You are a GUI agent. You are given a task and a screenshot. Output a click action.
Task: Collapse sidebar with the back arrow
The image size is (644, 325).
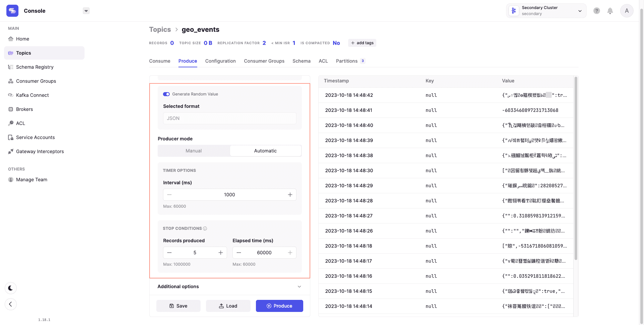11,304
